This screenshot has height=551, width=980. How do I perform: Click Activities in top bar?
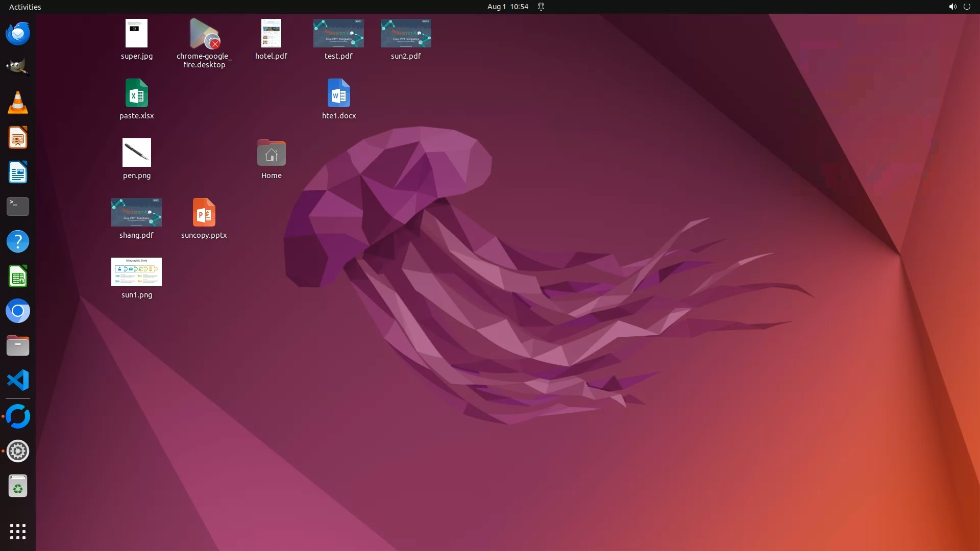pos(25,7)
